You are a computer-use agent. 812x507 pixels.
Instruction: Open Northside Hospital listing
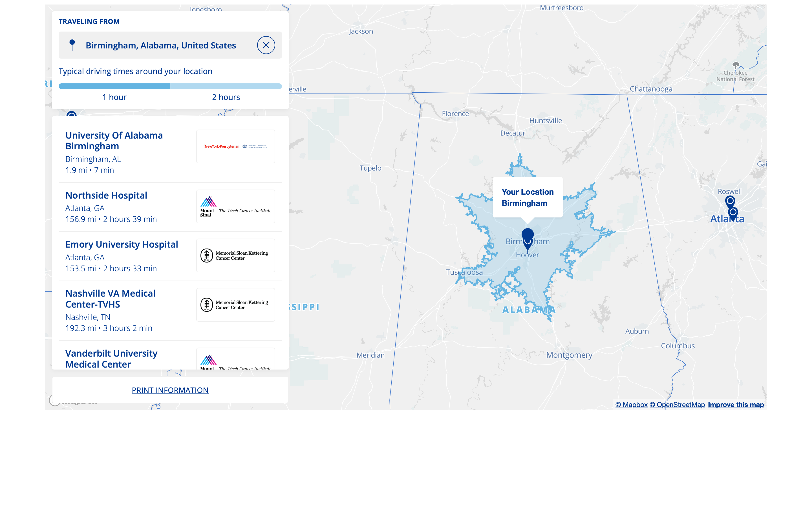tap(106, 195)
